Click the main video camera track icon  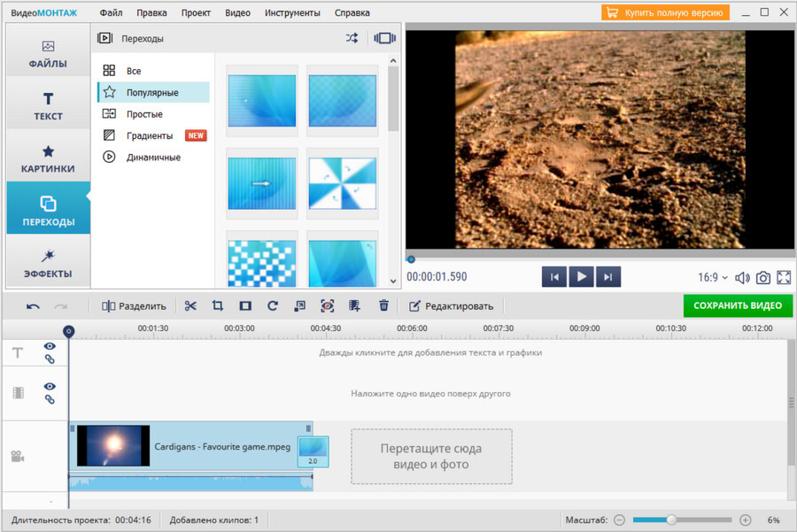pos(18,456)
